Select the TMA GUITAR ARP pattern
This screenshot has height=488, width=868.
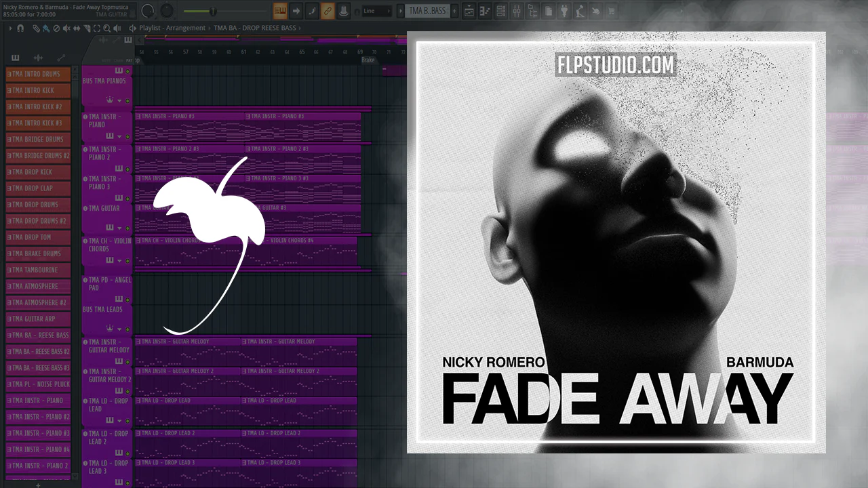[38, 319]
